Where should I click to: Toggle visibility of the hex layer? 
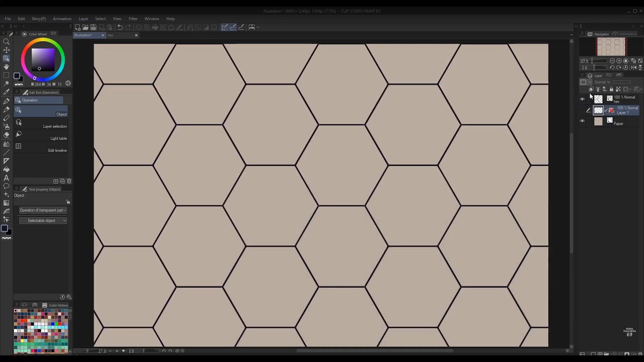click(583, 99)
